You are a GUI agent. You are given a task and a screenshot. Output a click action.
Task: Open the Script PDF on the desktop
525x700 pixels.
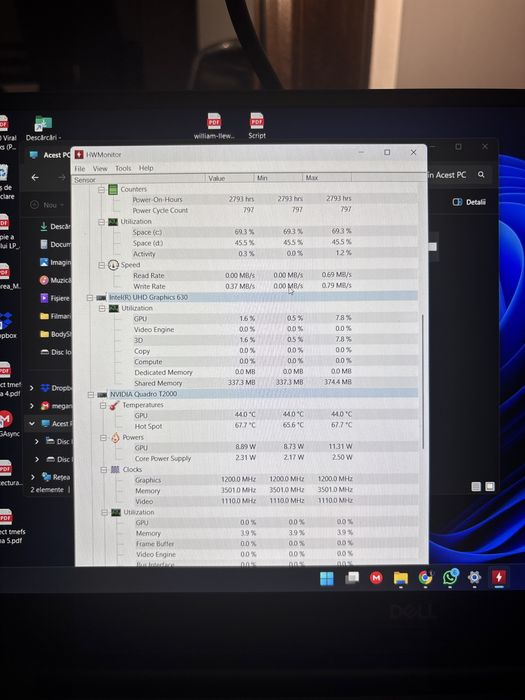257,126
